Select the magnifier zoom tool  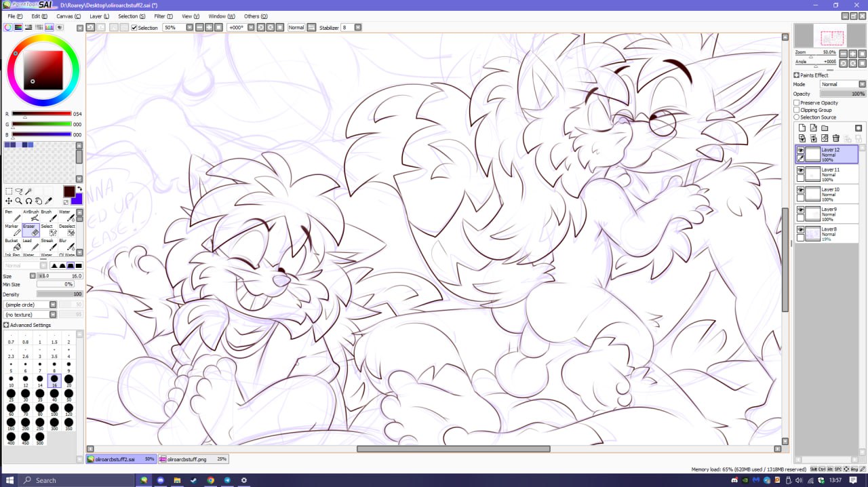point(19,201)
